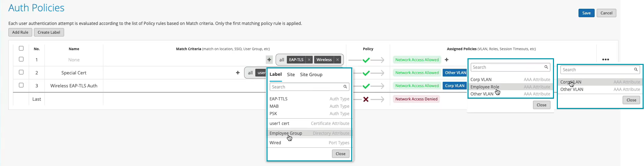Add match criteria to rule 1
The height and width of the screenshot is (166, 644).
[x=269, y=60]
